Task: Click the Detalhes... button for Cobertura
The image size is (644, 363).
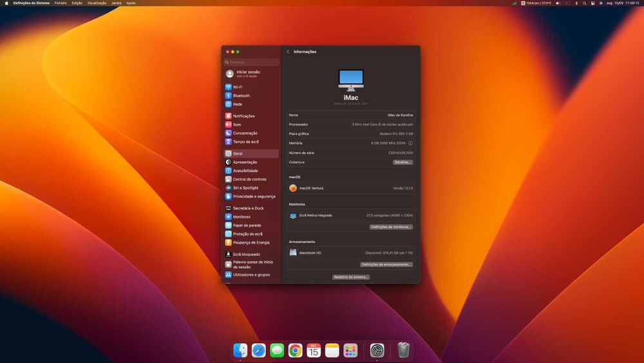Action: [402, 162]
